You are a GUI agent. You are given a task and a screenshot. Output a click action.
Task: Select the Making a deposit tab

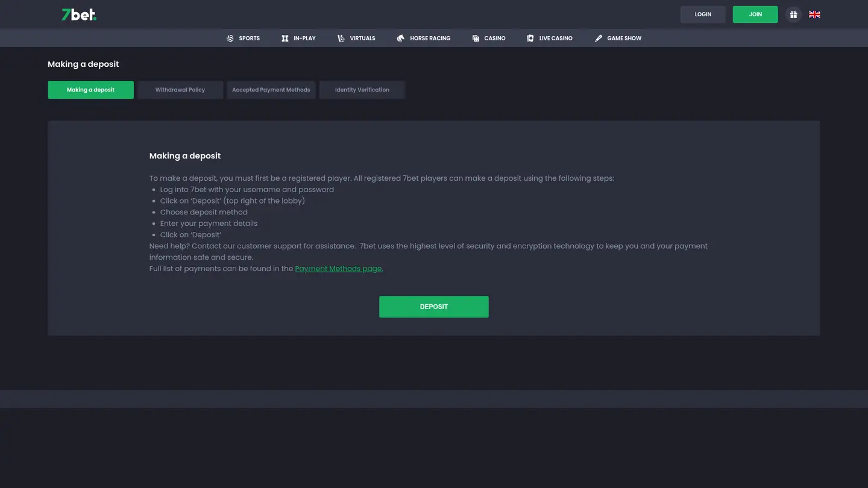click(x=91, y=90)
